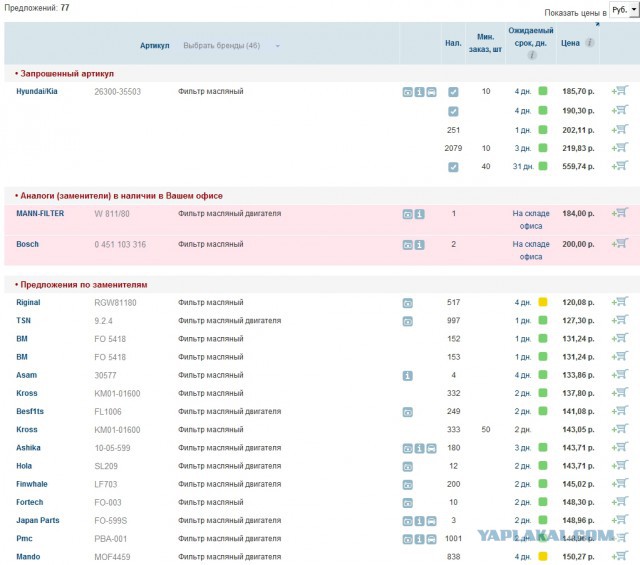
Task: Sort by 'Артикул' column header
Action: [155, 46]
